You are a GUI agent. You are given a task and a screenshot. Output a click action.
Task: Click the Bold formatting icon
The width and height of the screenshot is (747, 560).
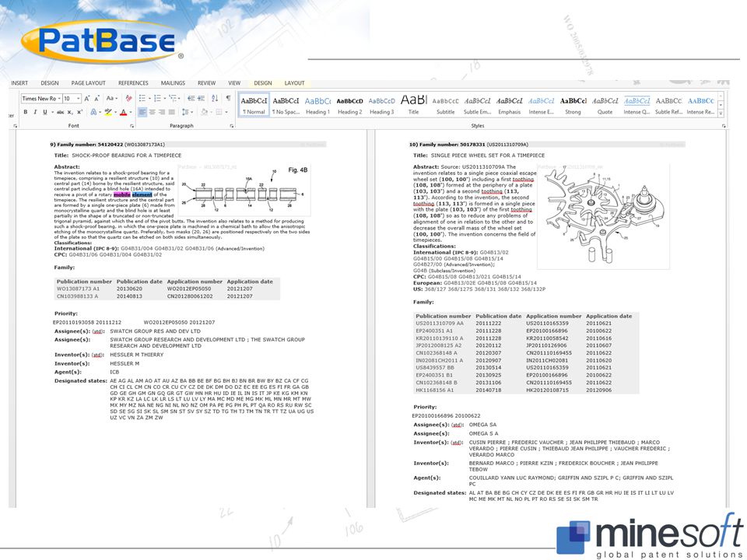(25, 112)
